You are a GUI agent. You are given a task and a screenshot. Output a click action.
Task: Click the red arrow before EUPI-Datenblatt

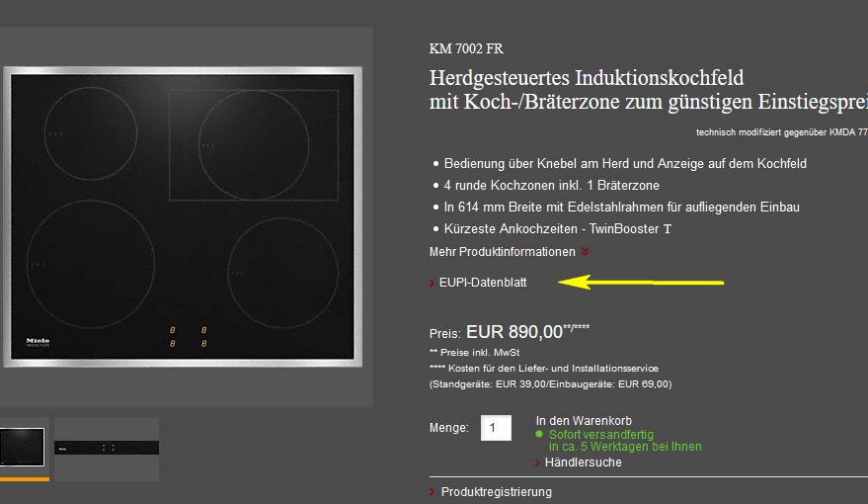(x=432, y=283)
